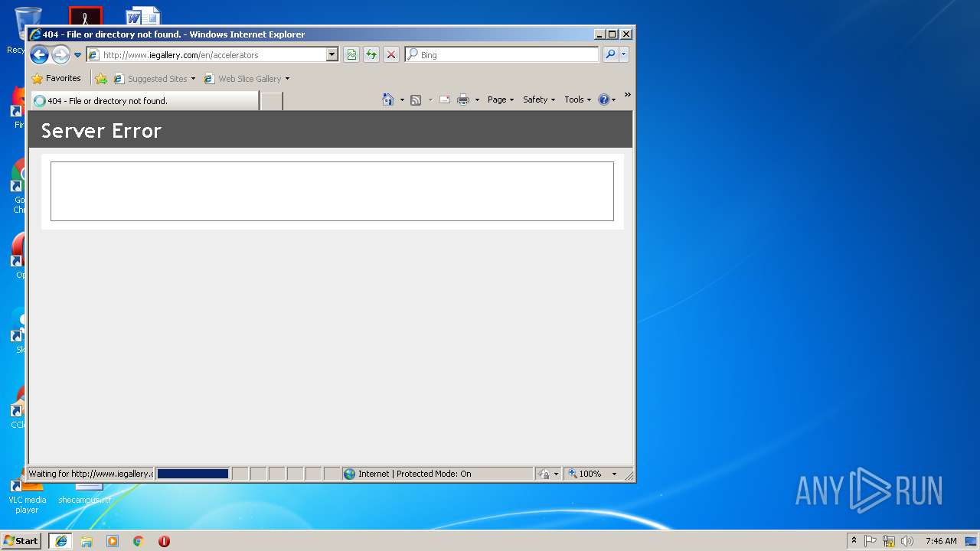The height and width of the screenshot is (551, 980).
Task: Expand the Suggested Sites dropdown arrow
Action: pyautogui.click(x=193, y=78)
